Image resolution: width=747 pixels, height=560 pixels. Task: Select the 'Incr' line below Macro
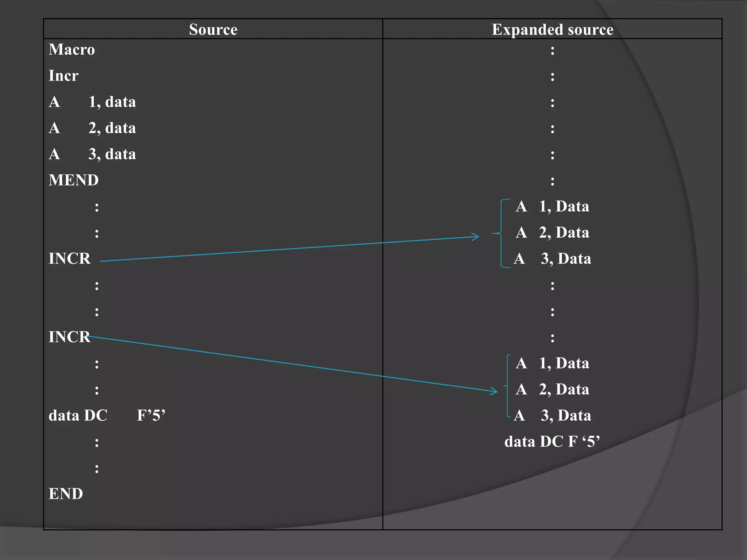coord(63,76)
